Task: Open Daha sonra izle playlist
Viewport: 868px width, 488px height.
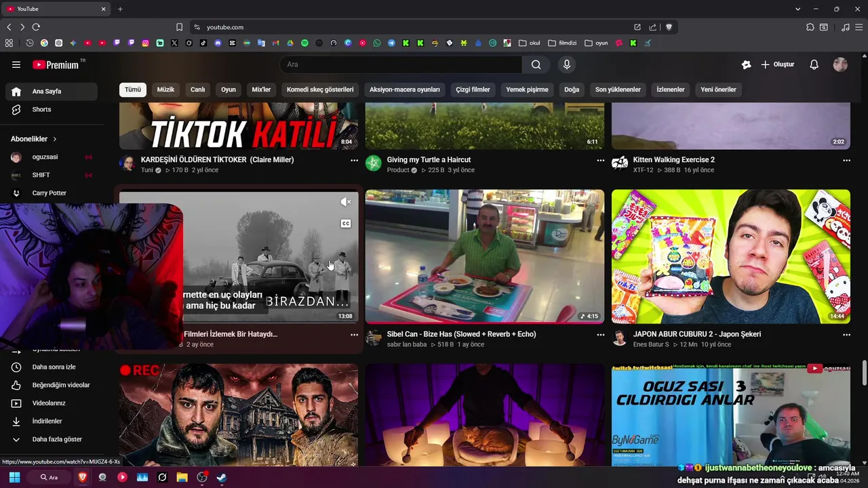Action: 52,367
